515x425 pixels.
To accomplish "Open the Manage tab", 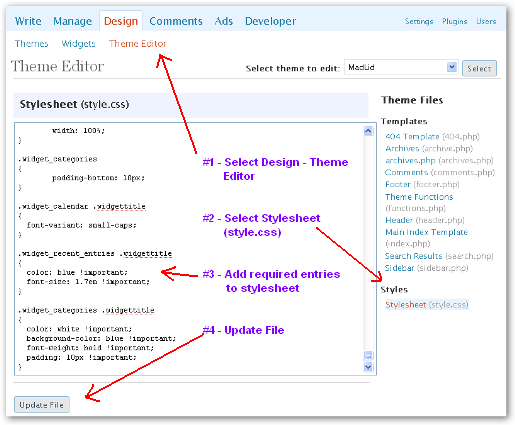I will 72,21.
